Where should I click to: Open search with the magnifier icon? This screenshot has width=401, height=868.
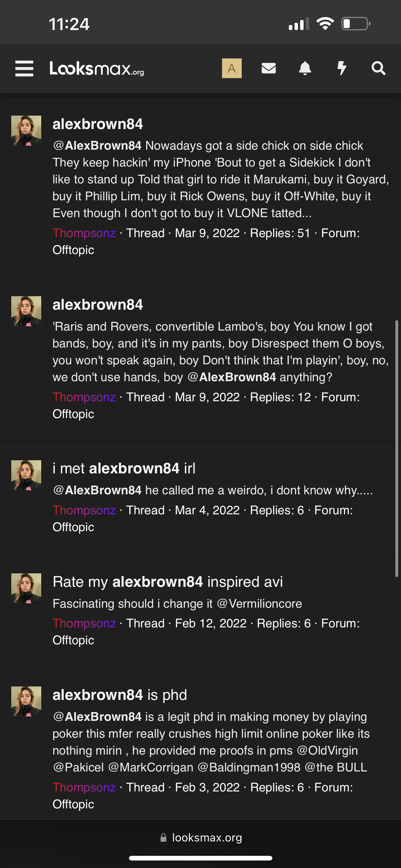click(x=378, y=68)
